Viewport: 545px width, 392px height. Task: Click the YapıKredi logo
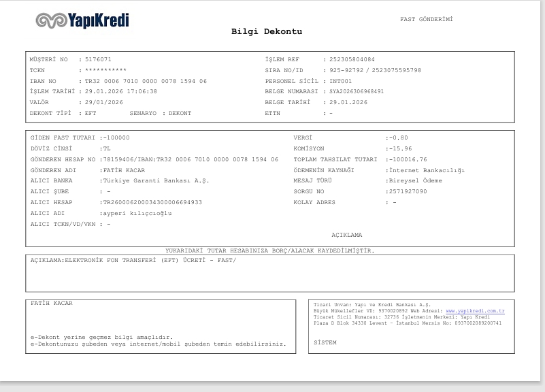[x=82, y=20]
